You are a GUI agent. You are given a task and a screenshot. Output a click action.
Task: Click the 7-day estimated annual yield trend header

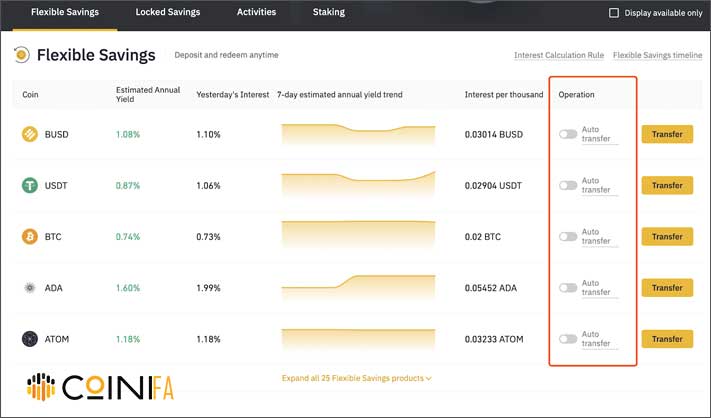point(340,95)
